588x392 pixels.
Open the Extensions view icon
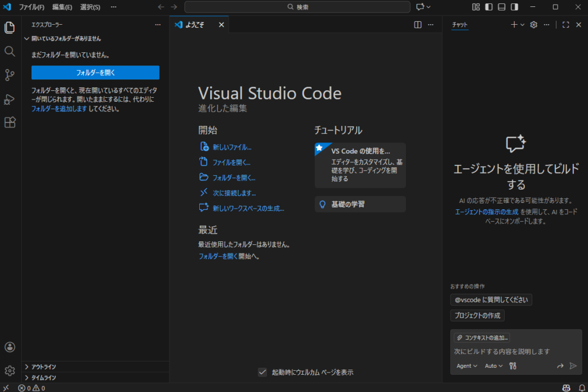(x=10, y=122)
